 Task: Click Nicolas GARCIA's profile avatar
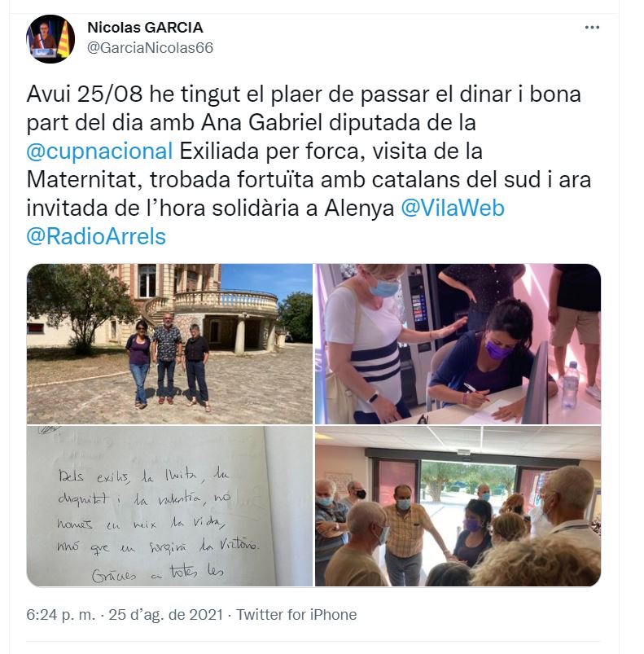(50, 39)
